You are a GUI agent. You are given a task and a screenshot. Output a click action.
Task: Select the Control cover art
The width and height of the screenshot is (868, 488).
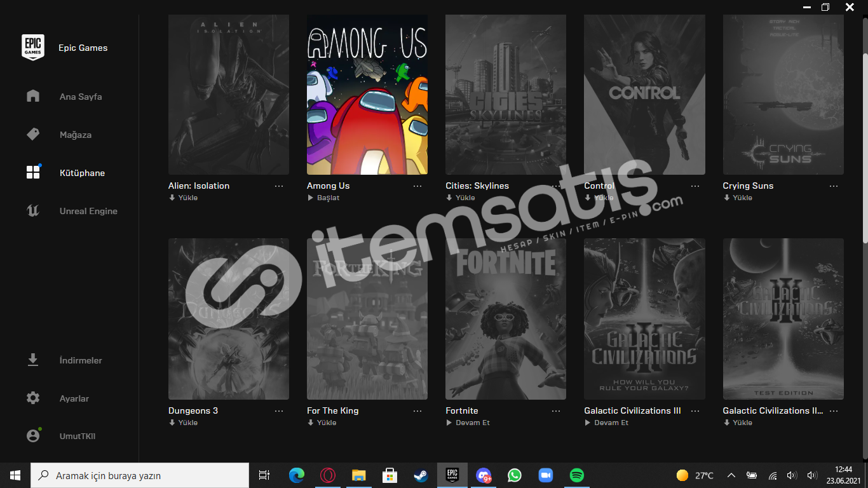point(644,95)
